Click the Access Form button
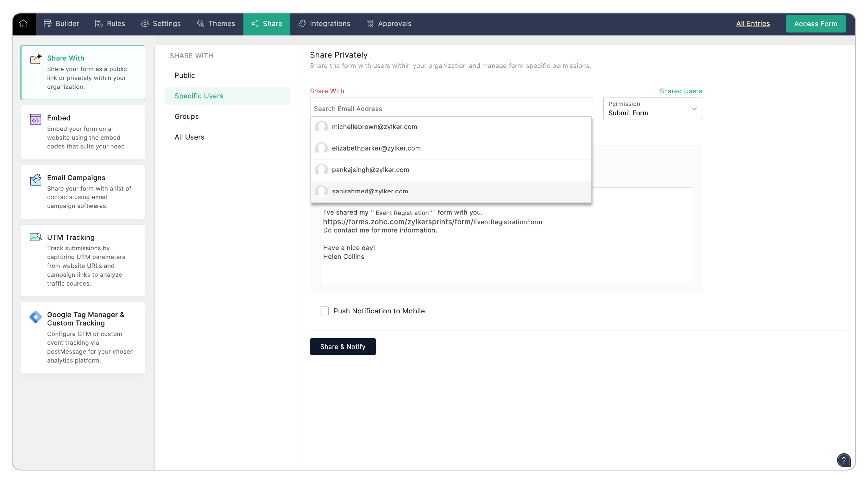This screenshot has height=483, width=868. click(x=815, y=24)
